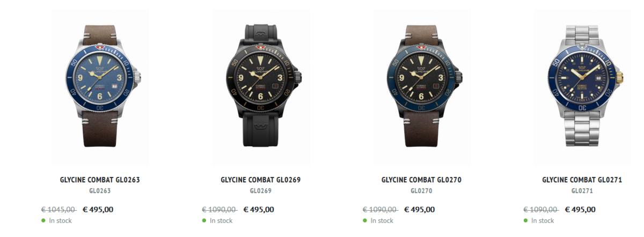
Task: Click the GLYCINE COMBAT GL0270 title link
Action: (421, 180)
